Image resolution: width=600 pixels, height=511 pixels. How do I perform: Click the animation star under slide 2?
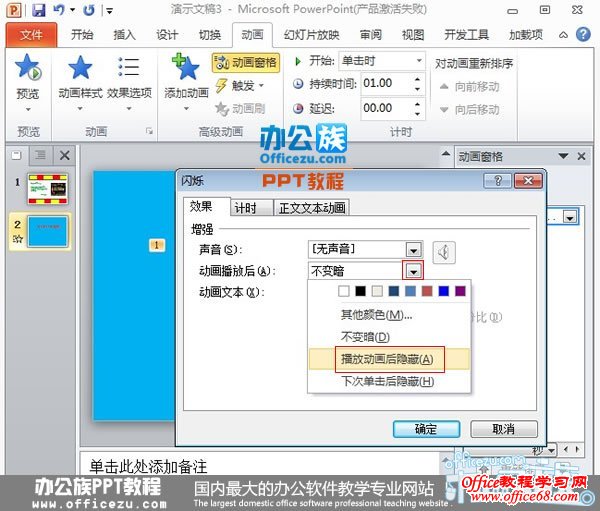[17, 240]
